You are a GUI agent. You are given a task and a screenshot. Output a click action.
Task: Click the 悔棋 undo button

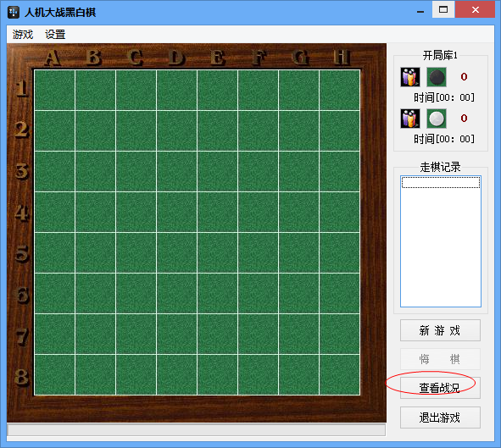tap(440, 359)
